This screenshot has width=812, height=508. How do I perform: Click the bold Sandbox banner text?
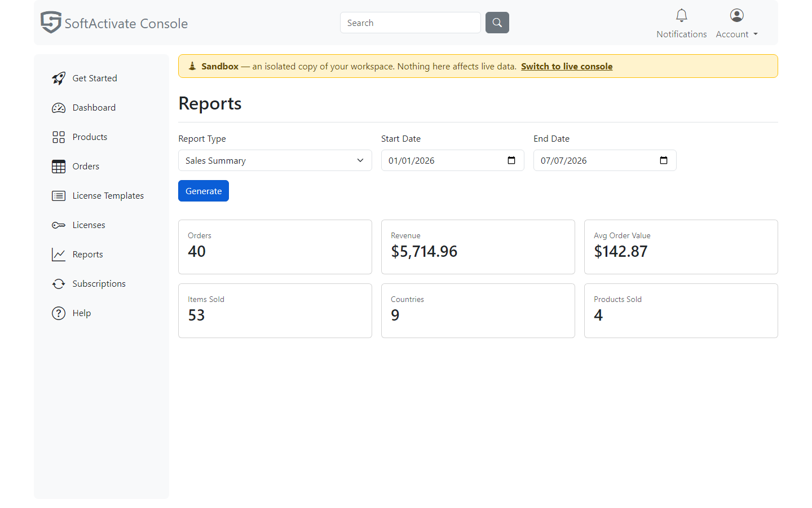(220, 66)
